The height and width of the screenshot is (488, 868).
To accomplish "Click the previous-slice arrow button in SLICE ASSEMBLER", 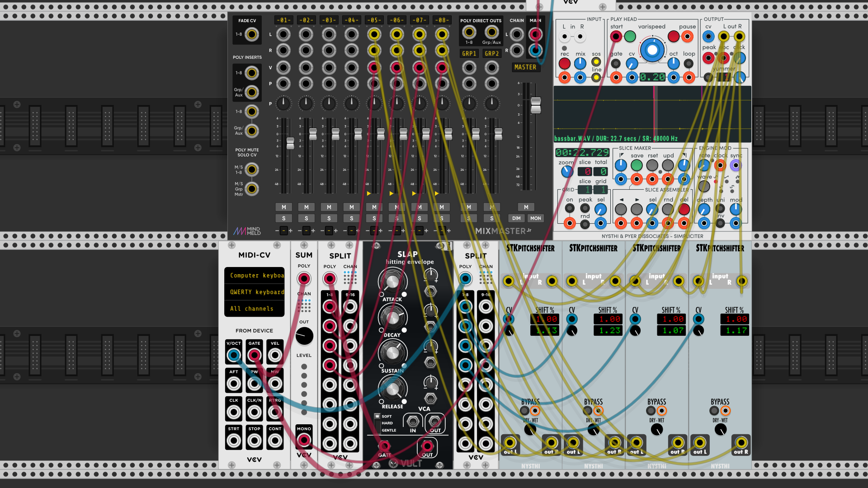I will click(x=621, y=209).
